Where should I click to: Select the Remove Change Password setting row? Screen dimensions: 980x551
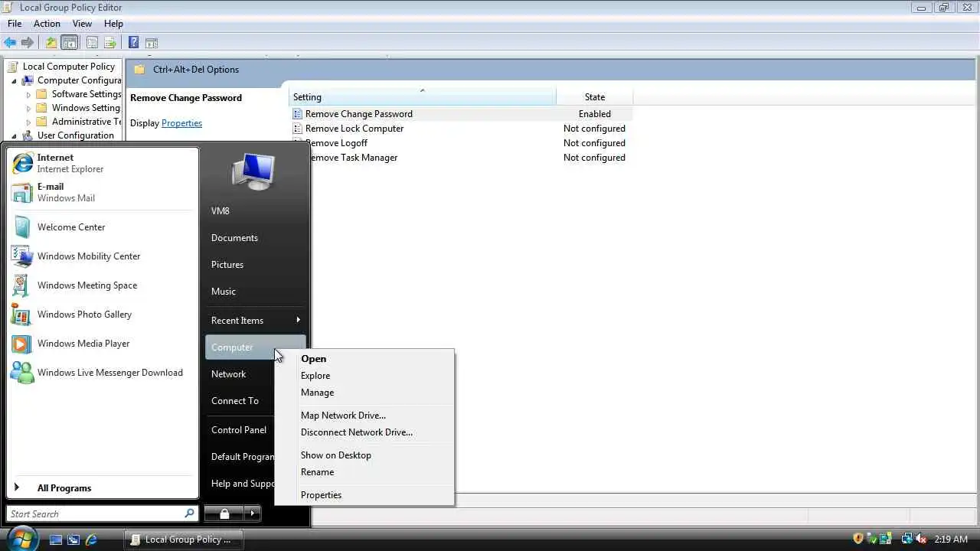(x=461, y=114)
